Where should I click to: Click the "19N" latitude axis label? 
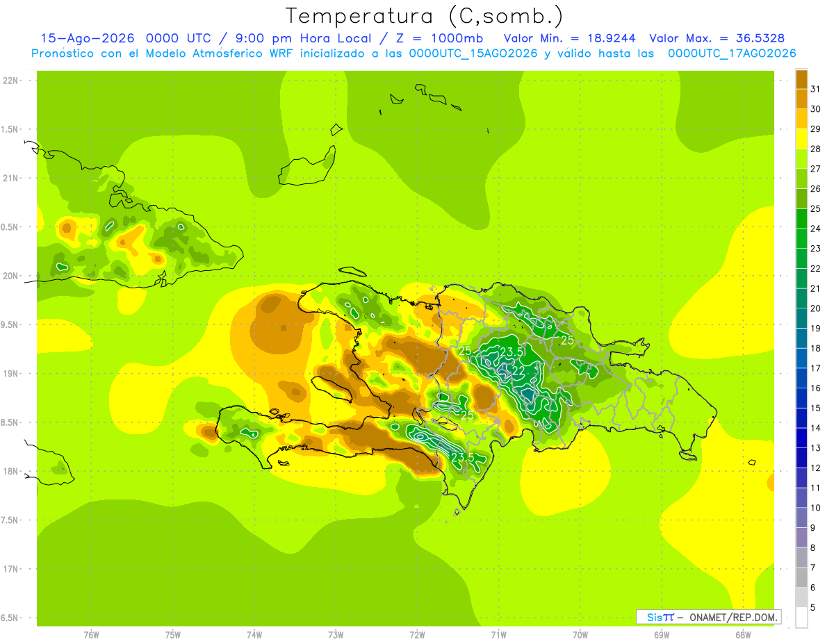tap(10, 374)
